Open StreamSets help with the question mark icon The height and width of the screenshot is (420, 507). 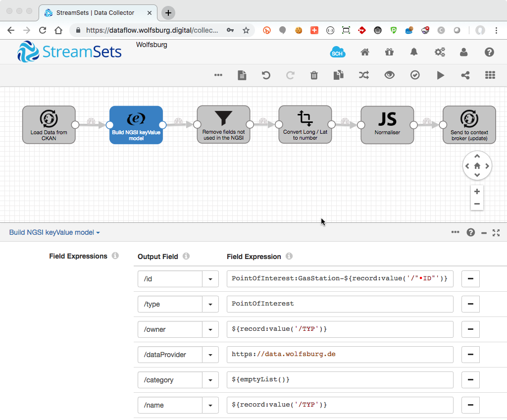[x=489, y=52]
